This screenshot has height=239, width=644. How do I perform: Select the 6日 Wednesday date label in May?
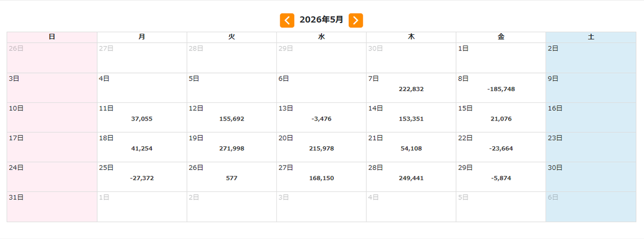pyautogui.click(x=283, y=78)
